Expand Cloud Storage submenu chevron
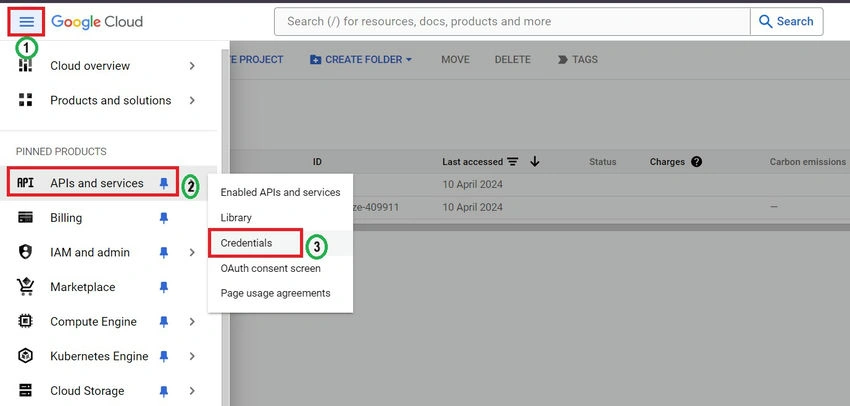 point(192,391)
